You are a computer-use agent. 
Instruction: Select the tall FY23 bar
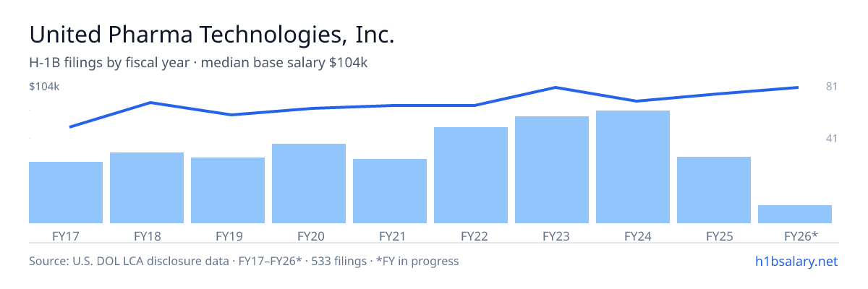[552, 170]
